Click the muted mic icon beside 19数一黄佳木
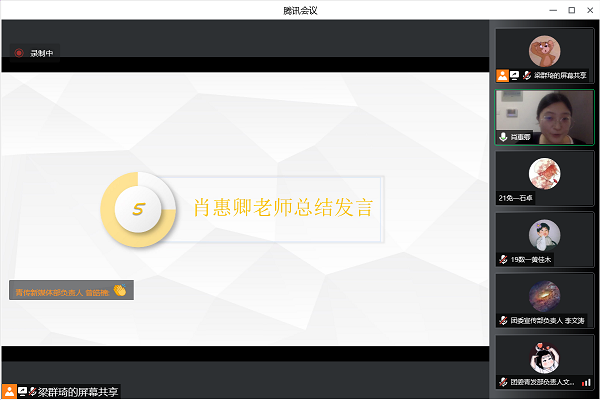600x400 pixels. click(503, 260)
